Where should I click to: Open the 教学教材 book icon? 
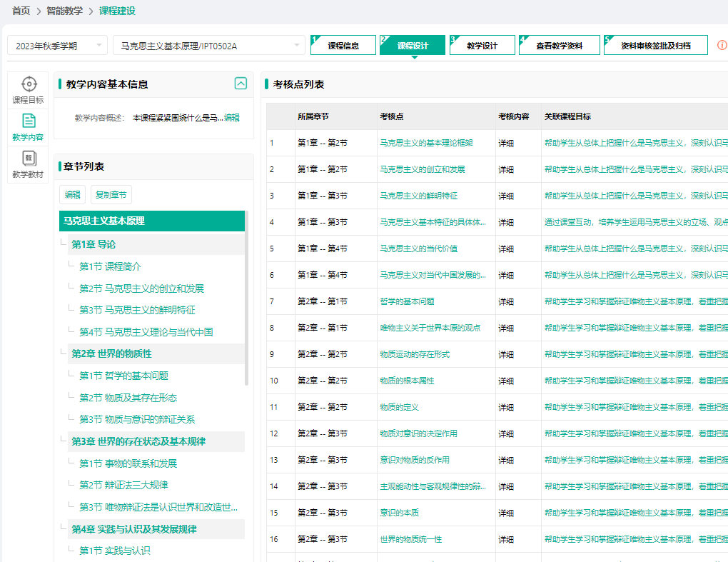point(29,159)
